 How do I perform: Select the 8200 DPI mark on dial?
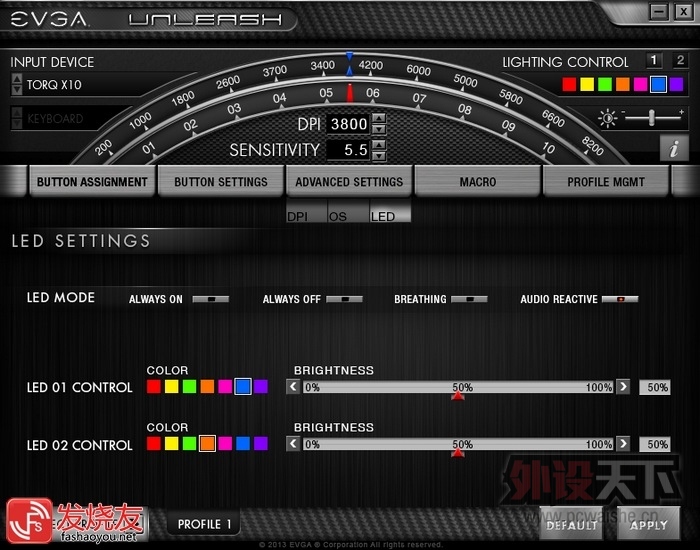coord(593,146)
